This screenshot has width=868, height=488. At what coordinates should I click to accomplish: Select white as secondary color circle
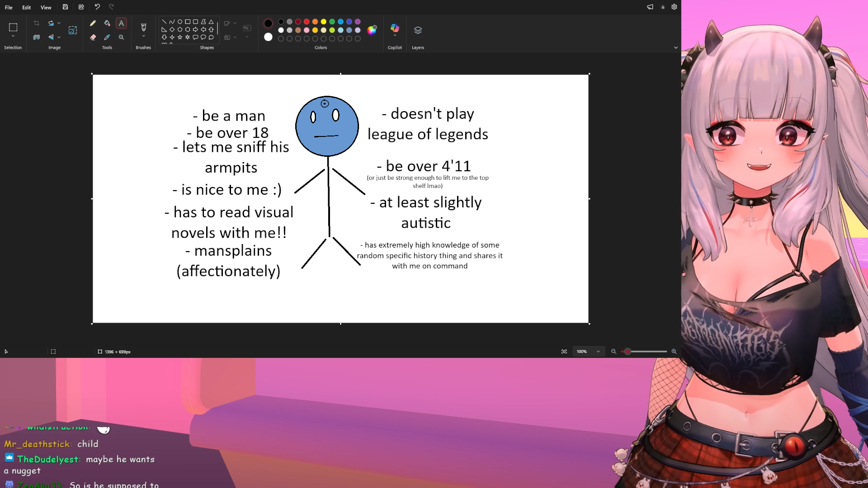pyautogui.click(x=269, y=37)
